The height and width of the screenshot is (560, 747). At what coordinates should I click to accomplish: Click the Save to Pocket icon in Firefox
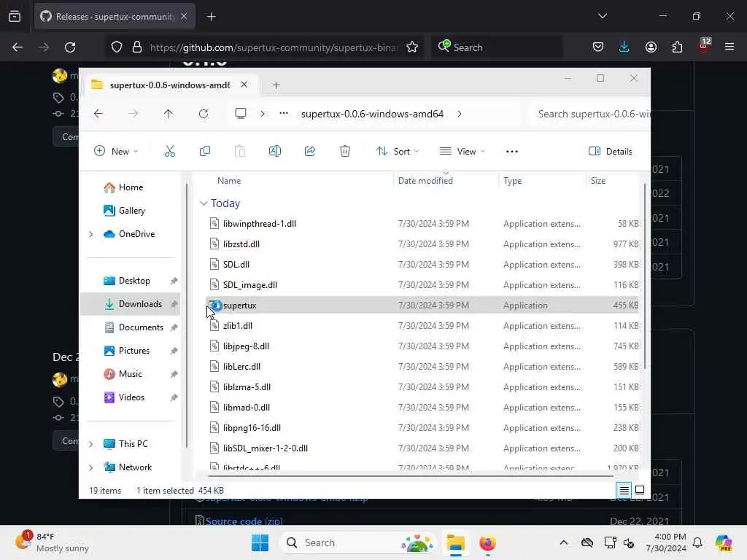[598, 47]
